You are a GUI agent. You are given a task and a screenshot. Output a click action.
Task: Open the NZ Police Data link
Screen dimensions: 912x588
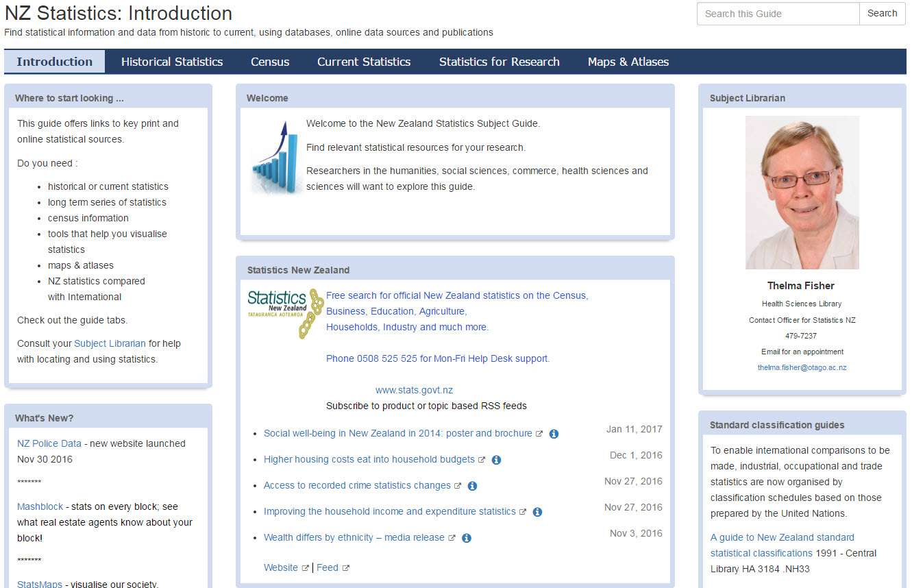coord(49,443)
